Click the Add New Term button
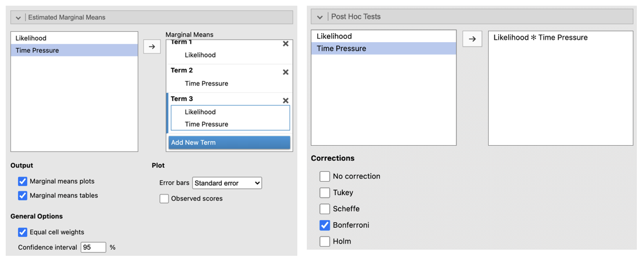 [x=229, y=142]
